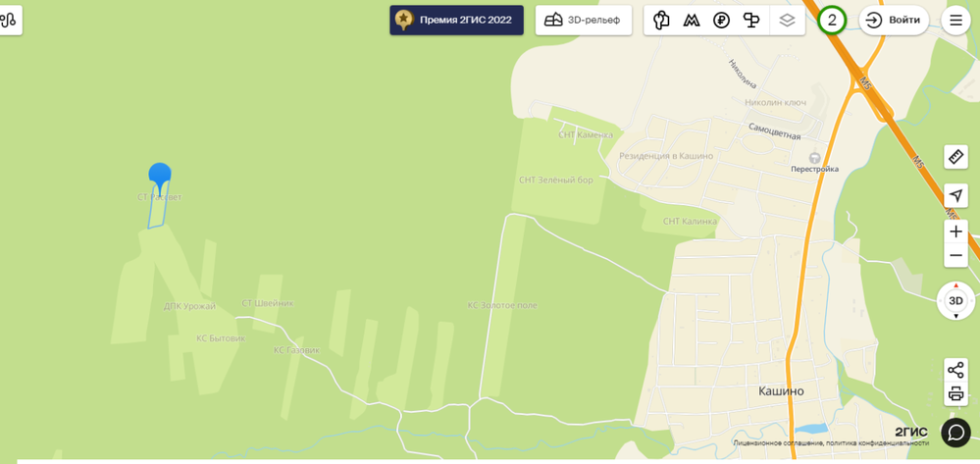Select the ruler measurement tool
Screen dimensions: 980x464
[x=955, y=156]
